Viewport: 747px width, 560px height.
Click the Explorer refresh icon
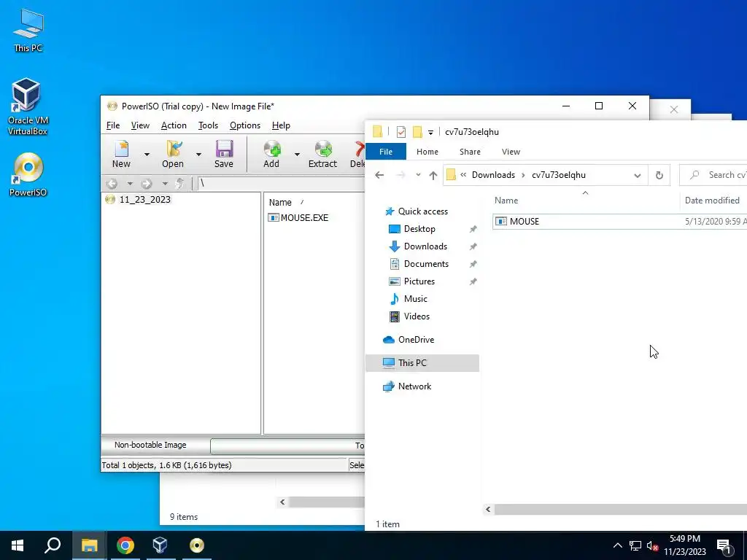[659, 175]
